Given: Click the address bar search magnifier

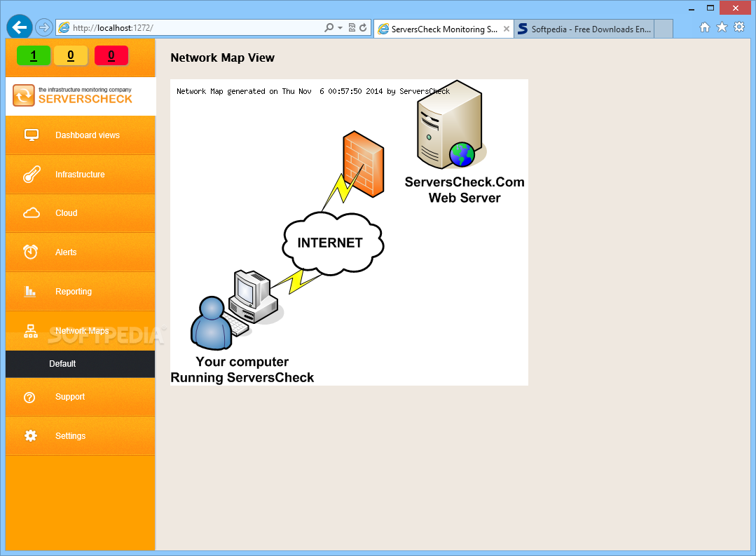Looking at the screenshot, I should (329, 27).
